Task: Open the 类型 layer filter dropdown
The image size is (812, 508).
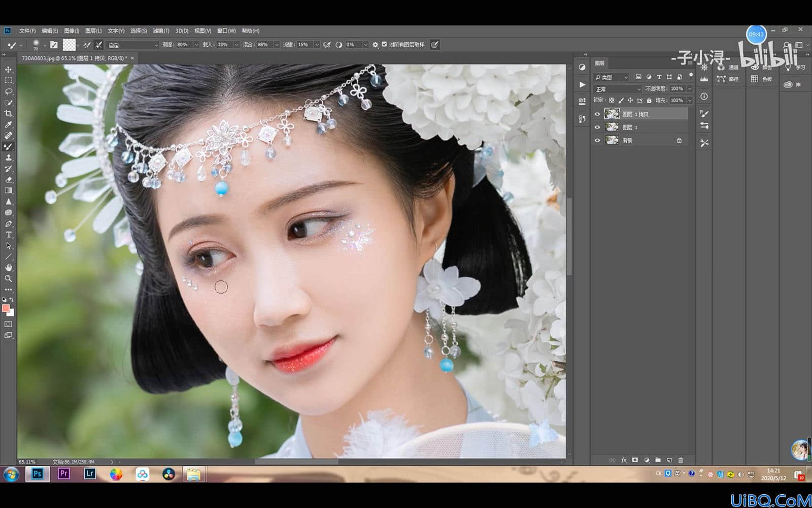Action: [x=612, y=77]
